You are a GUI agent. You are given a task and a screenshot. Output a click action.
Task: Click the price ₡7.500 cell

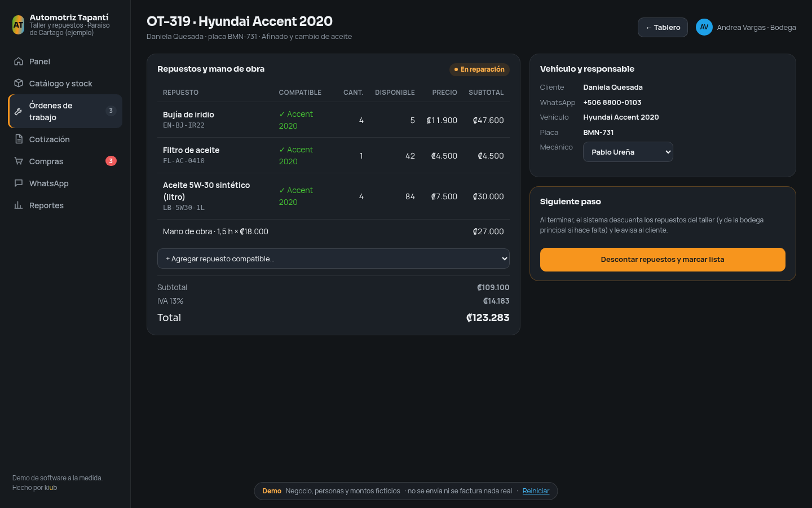click(444, 196)
